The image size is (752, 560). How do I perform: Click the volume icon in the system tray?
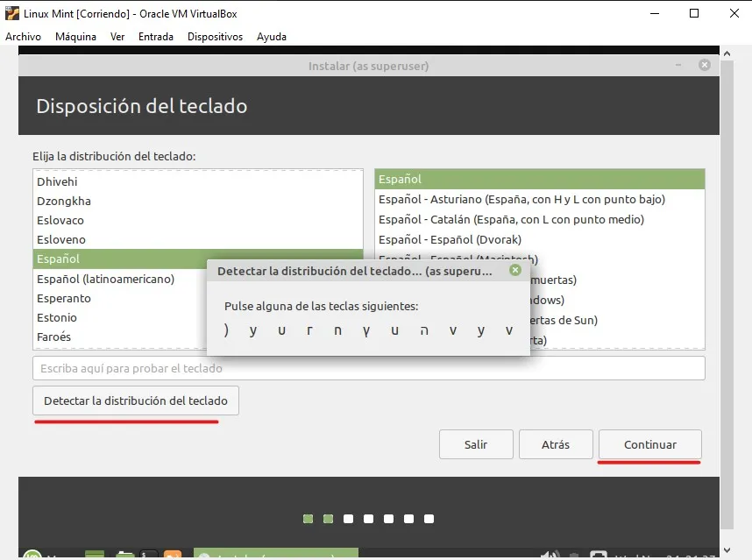pyautogui.click(x=550, y=555)
